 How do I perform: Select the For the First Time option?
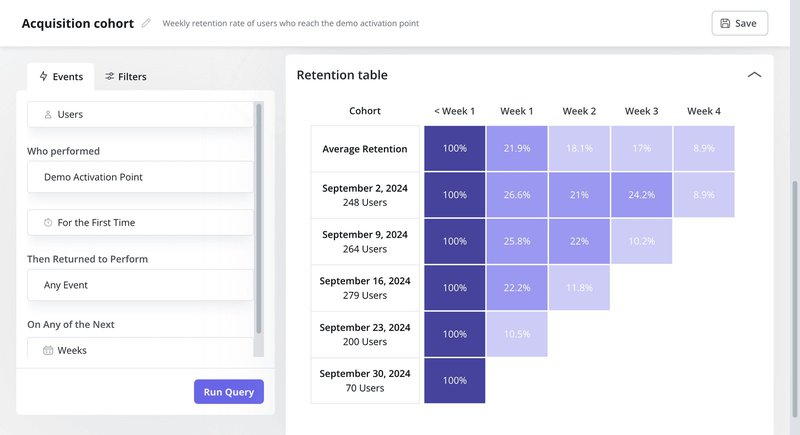click(140, 223)
